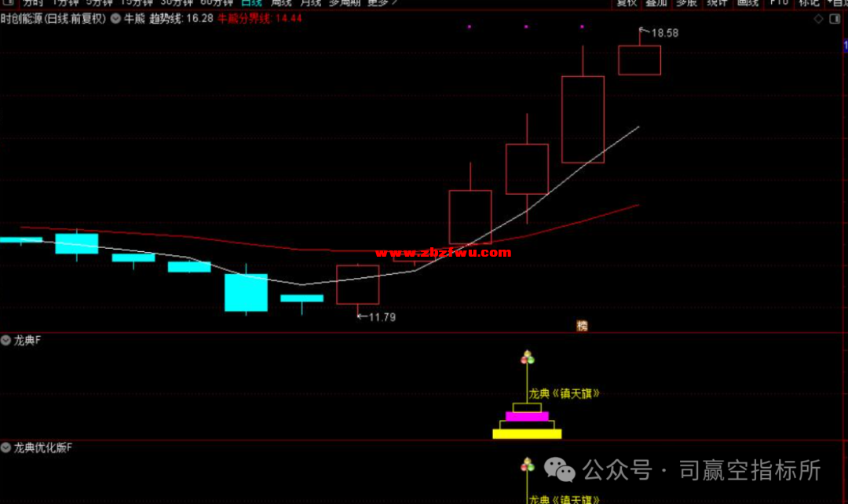The width and height of the screenshot is (848, 504).
Task: Select the red candle with the 11.79 low
Action: pos(357,284)
